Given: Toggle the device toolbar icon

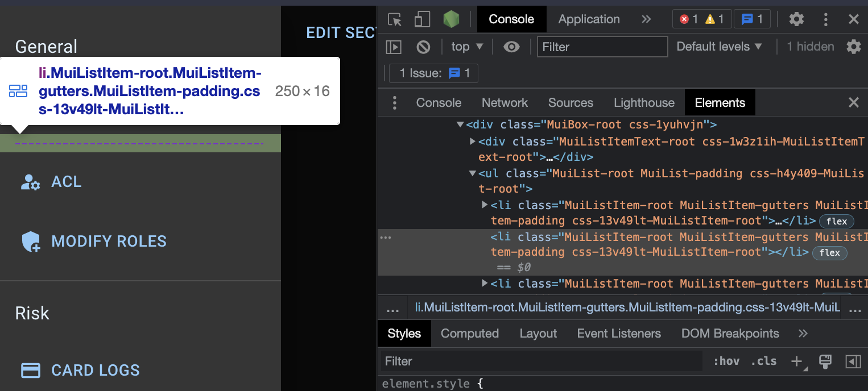Looking at the screenshot, I should [422, 19].
